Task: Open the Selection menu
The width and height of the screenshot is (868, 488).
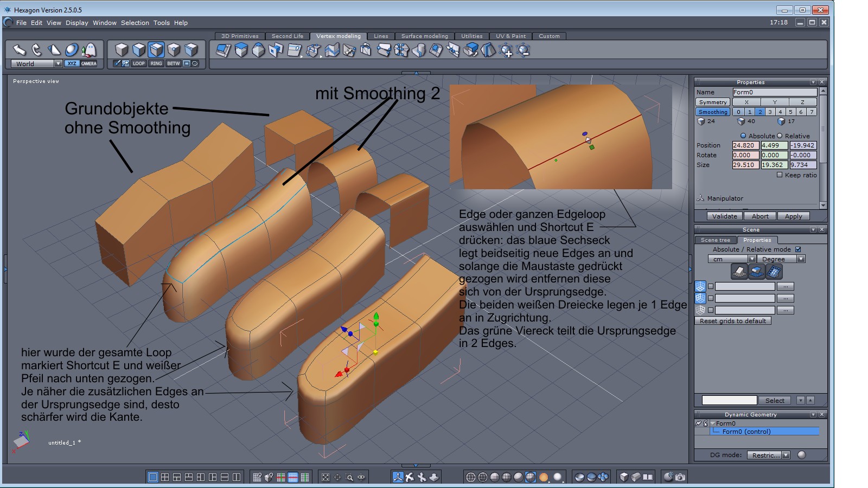Action: [135, 23]
